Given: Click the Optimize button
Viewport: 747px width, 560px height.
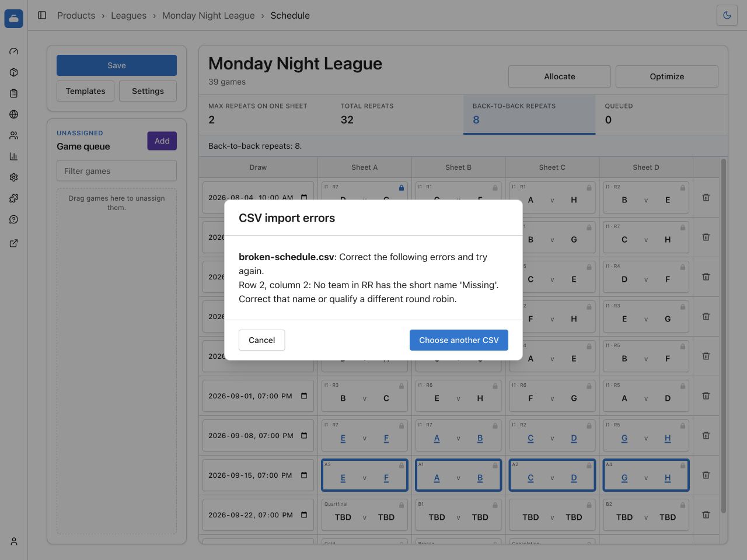Looking at the screenshot, I should coord(667,76).
